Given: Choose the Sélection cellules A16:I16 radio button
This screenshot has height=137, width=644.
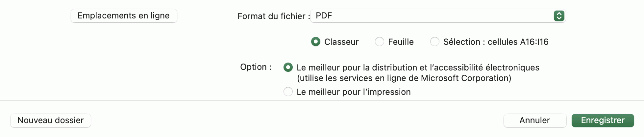Looking at the screenshot, I should pos(435,42).
